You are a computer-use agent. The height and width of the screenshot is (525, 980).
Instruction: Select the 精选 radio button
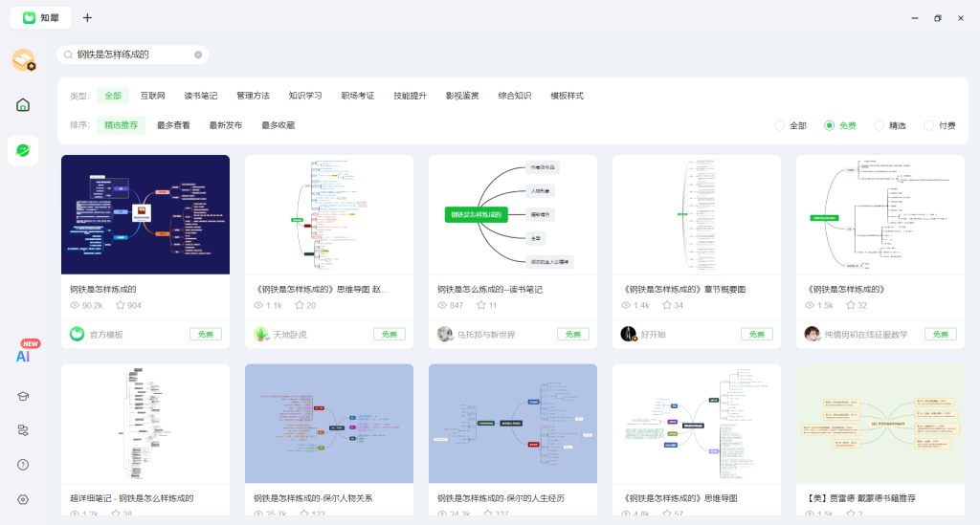[x=879, y=125]
